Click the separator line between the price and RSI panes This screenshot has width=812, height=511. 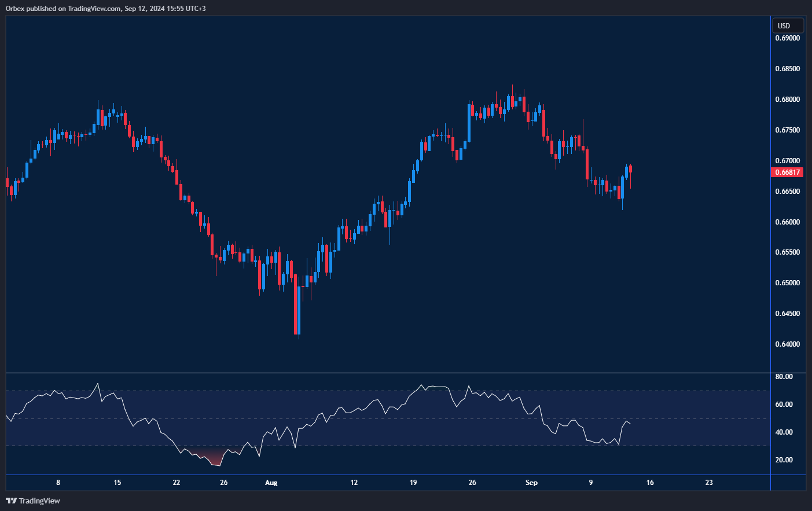(x=388, y=373)
